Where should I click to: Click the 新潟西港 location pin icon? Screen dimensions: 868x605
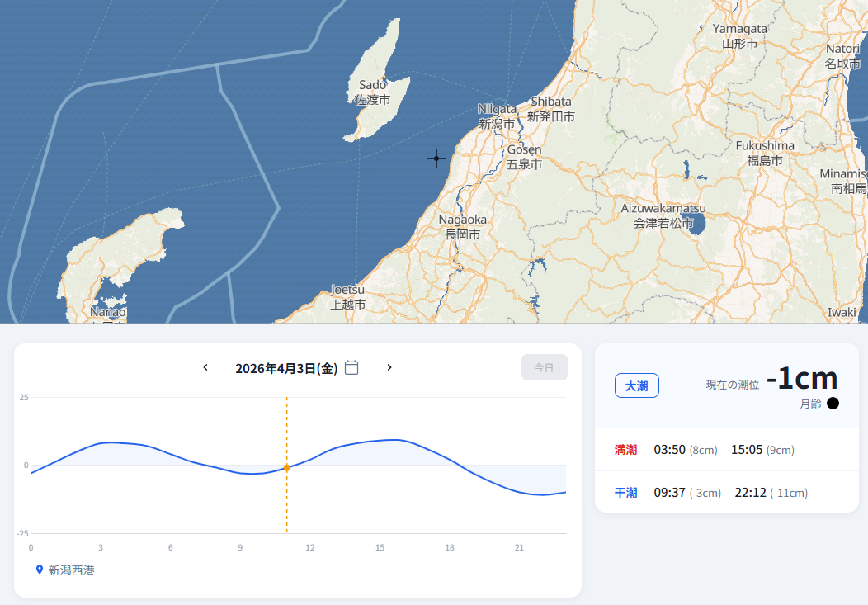[x=39, y=570]
